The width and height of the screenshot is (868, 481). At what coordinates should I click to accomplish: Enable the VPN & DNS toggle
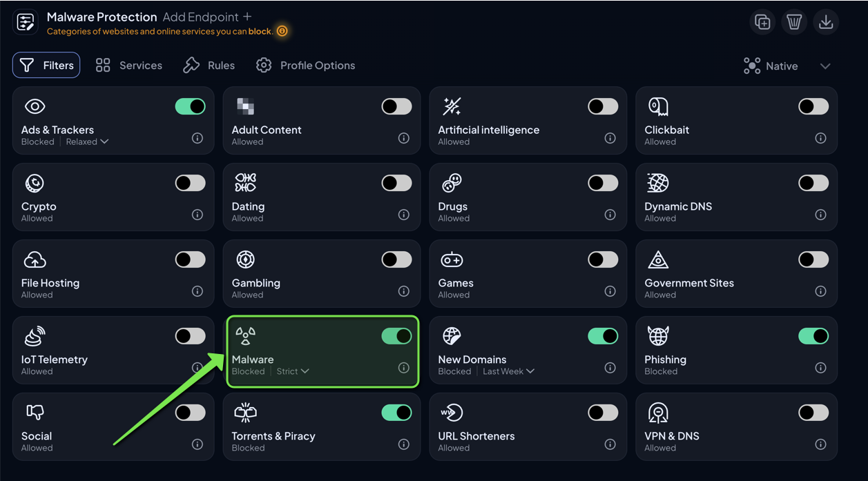[x=813, y=413]
